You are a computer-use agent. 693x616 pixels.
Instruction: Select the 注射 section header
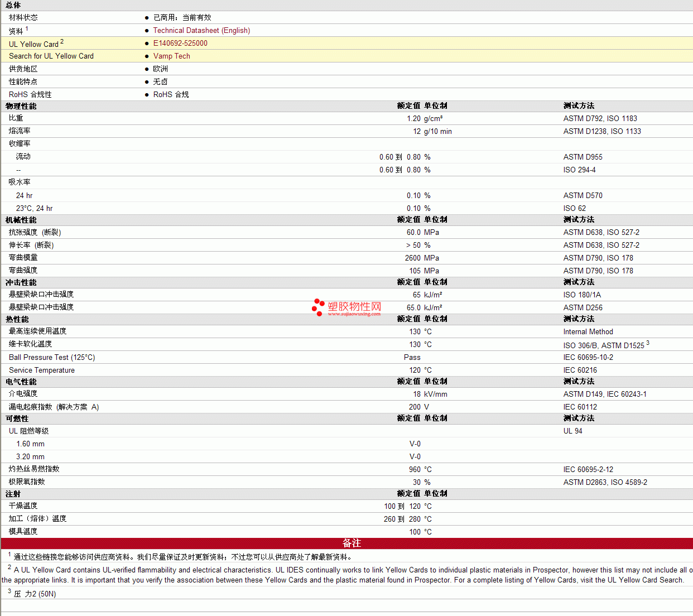point(13,494)
